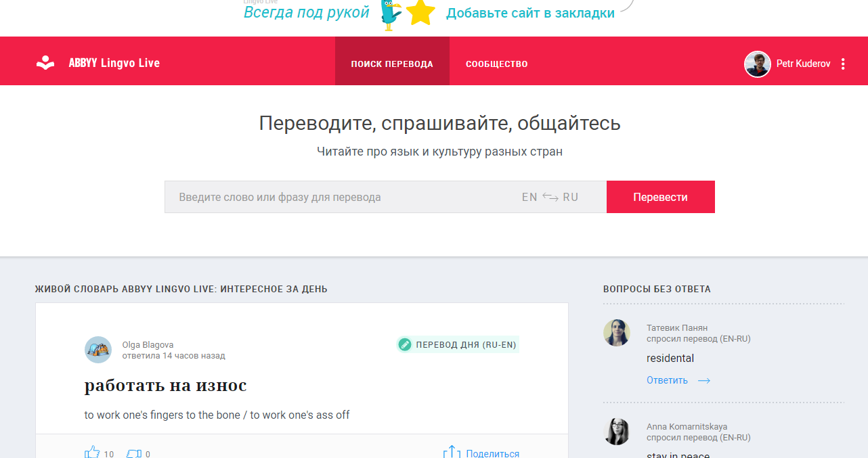
Task: Click the 'Перевод дня (RU-EN)' badge
Action: coord(458,344)
